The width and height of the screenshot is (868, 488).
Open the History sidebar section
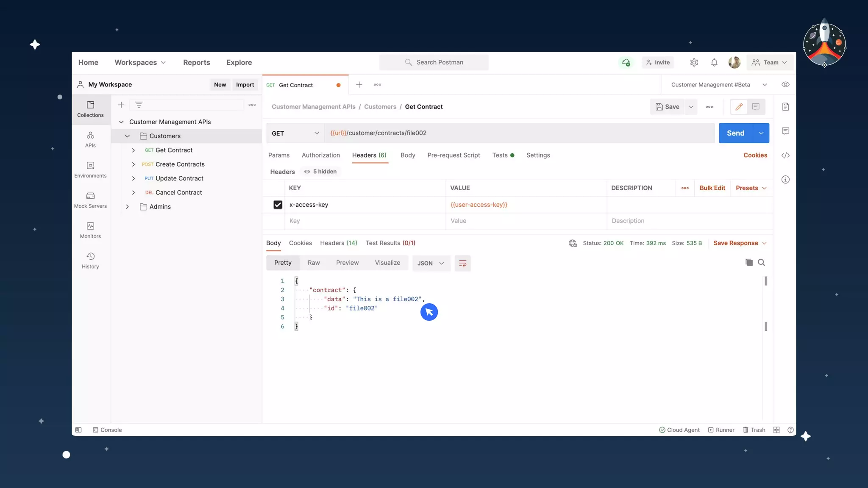click(90, 261)
